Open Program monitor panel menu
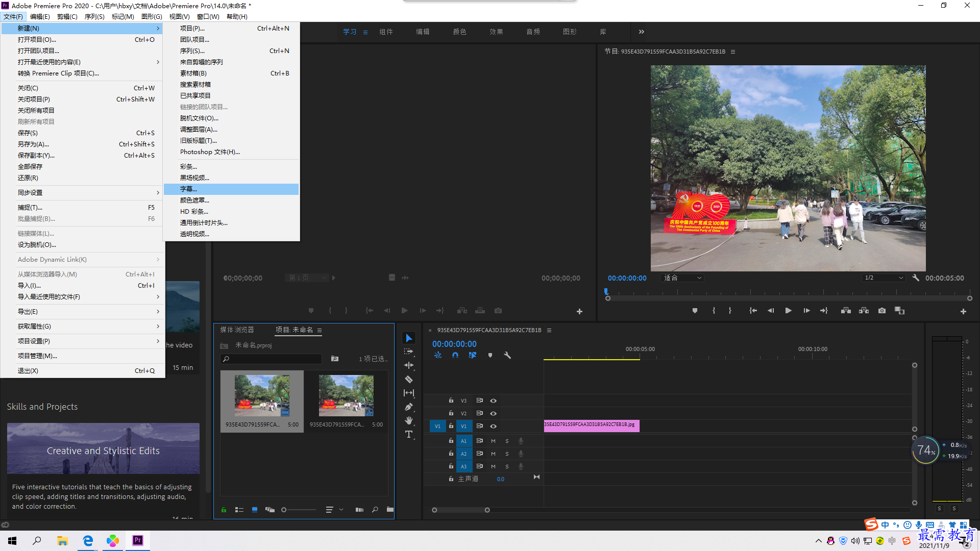Viewport: 980px width, 551px height. [x=733, y=52]
